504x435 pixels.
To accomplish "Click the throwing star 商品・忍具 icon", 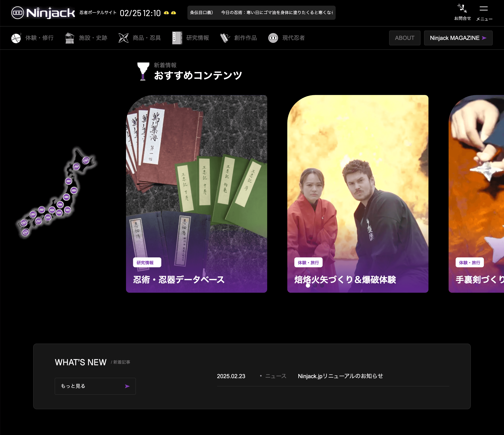I will click(123, 38).
